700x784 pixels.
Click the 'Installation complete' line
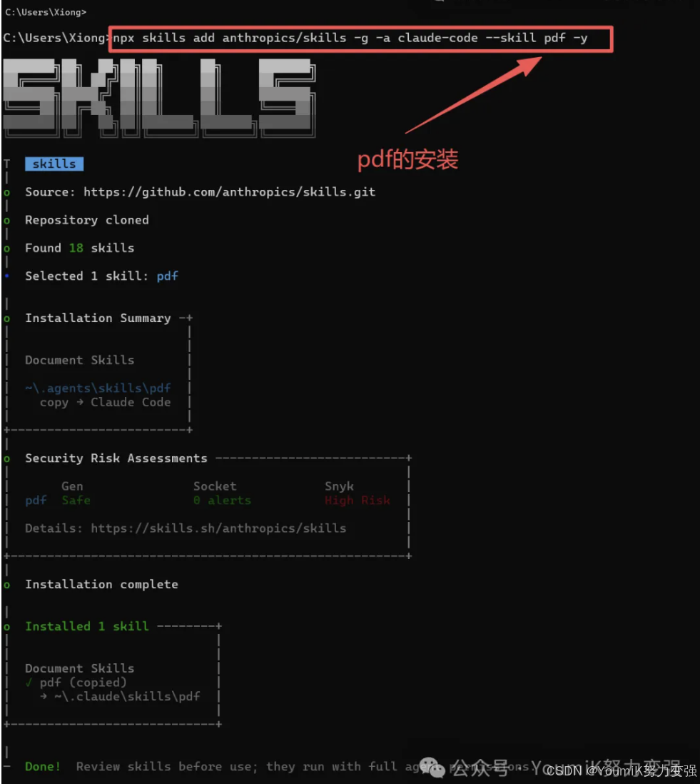point(101,584)
